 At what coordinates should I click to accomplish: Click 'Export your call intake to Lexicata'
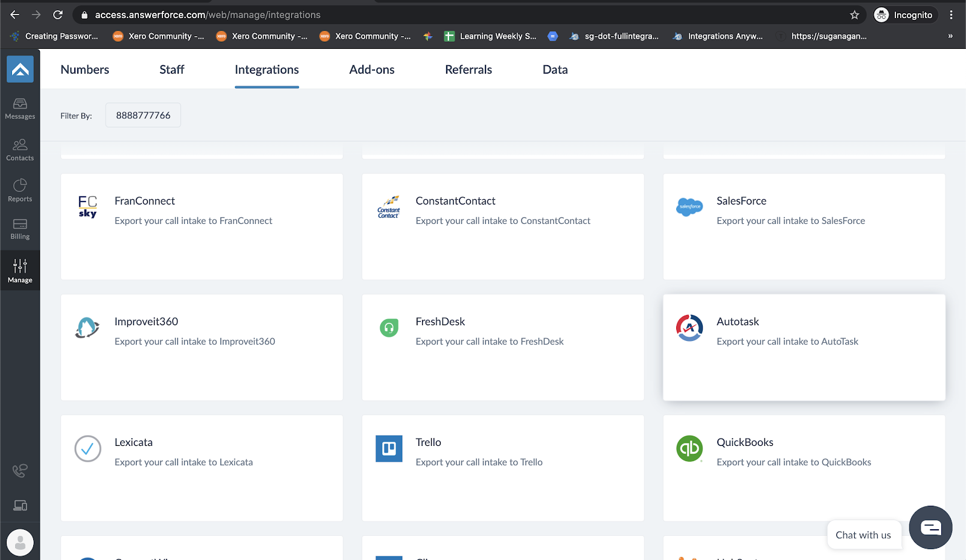coord(184,462)
